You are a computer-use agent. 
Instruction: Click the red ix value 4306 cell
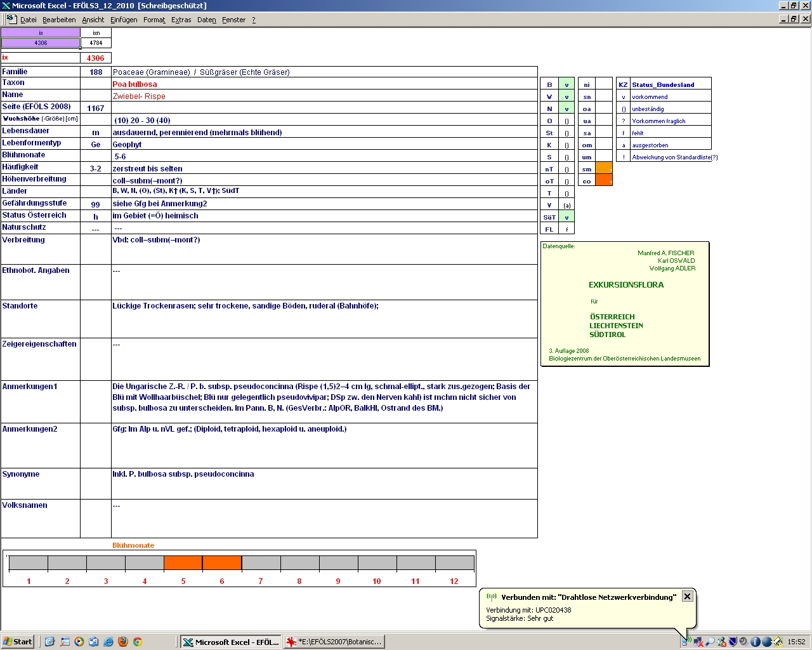tap(96, 58)
